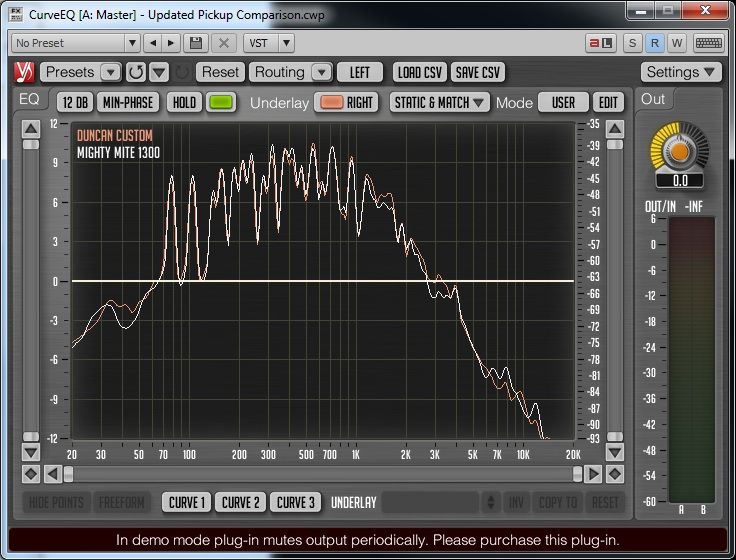Click the green spectrum color swatch

click(221, 102)
